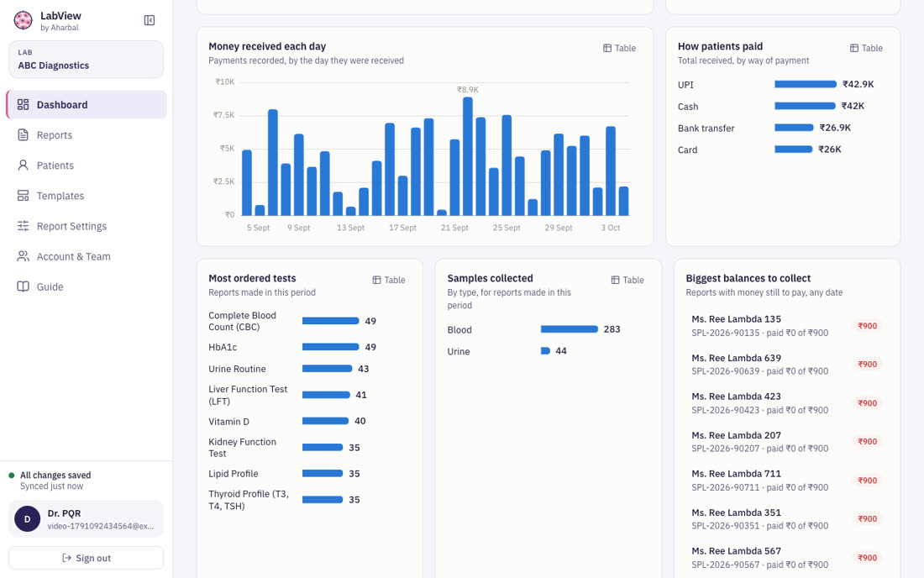Click the Templates layout icon
Image resolution: width=924 pixels, height=578 pixels.
point(23,196)
